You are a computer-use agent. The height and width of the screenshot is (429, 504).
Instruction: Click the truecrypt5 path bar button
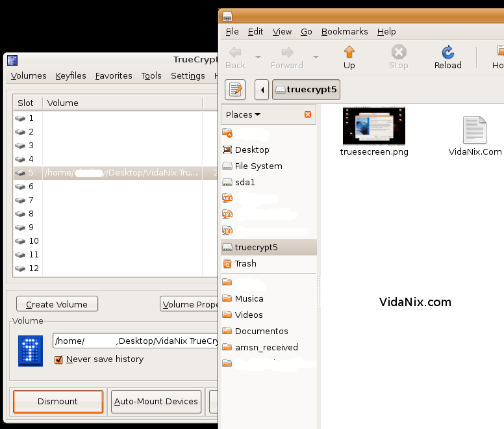click(307, 90)
